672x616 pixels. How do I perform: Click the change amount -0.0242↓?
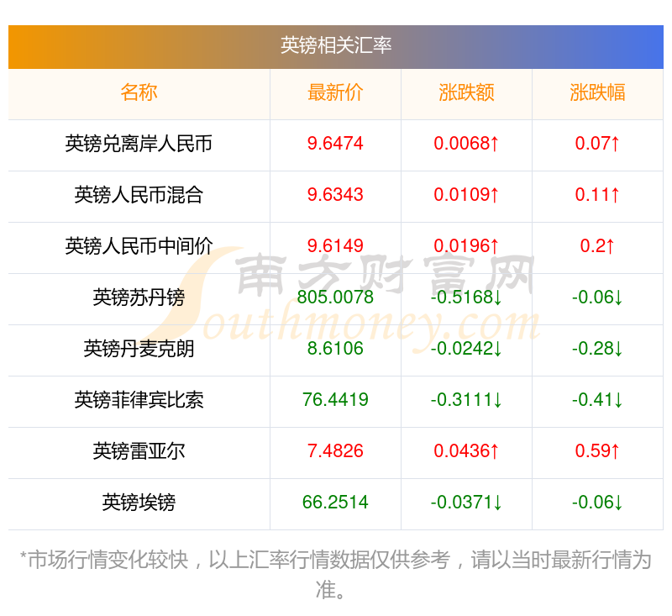tap(466, 349)
